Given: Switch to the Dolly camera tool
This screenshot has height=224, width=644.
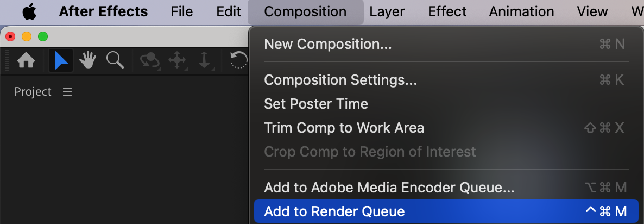Looking at the screenshot, I should pyautogui.click(x=204, y=60).
